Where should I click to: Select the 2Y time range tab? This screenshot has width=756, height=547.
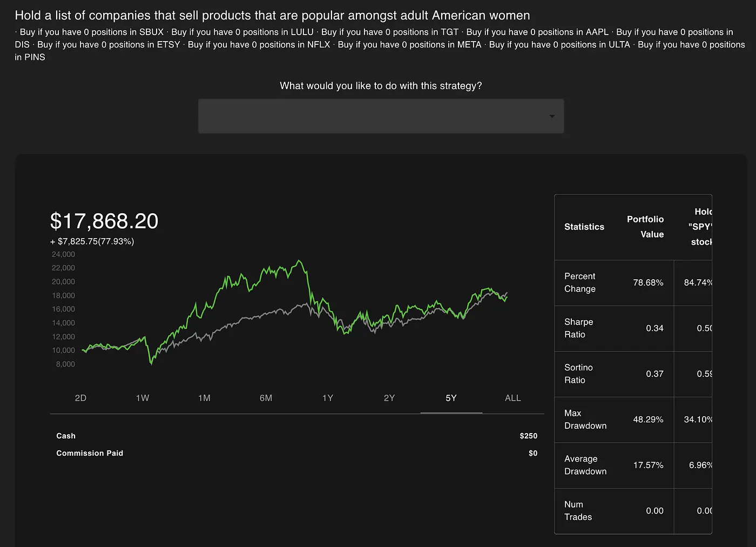(x=389, y=398)
